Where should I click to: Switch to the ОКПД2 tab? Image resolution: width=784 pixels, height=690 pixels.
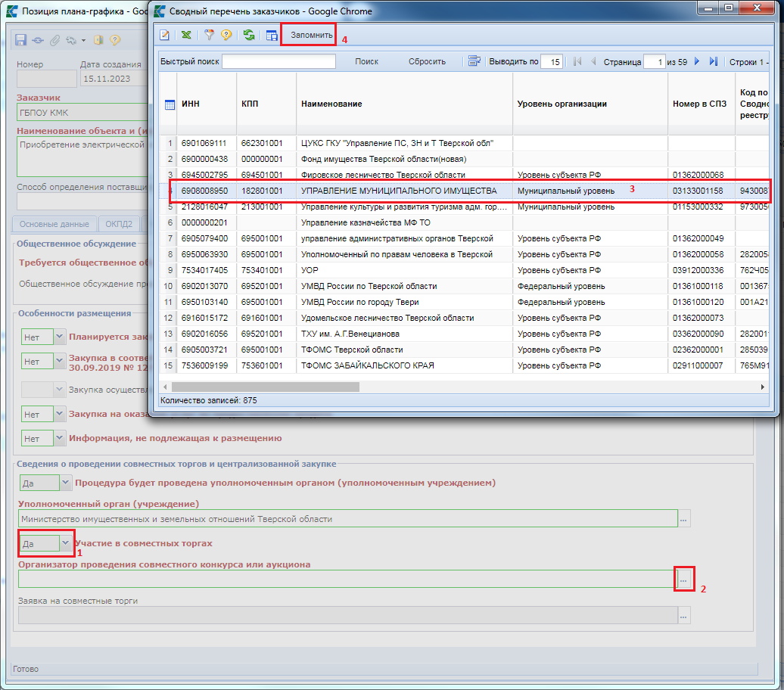coord(119,224)
